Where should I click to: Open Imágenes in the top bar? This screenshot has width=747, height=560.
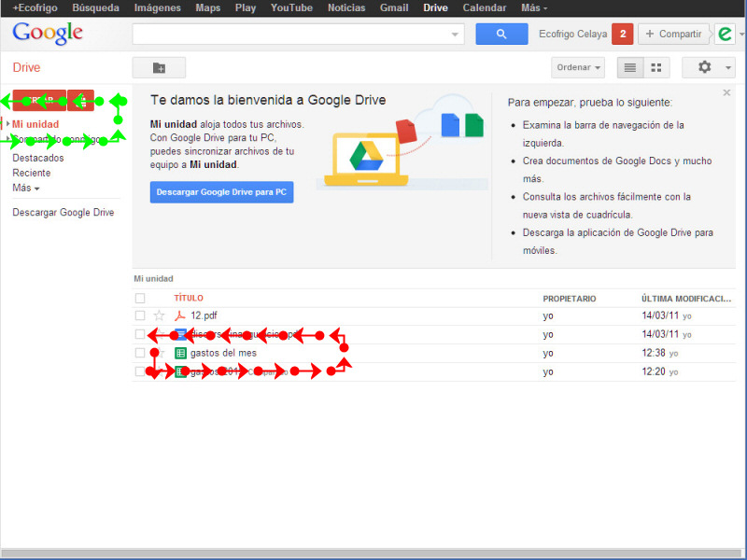(x=158, y=8)
